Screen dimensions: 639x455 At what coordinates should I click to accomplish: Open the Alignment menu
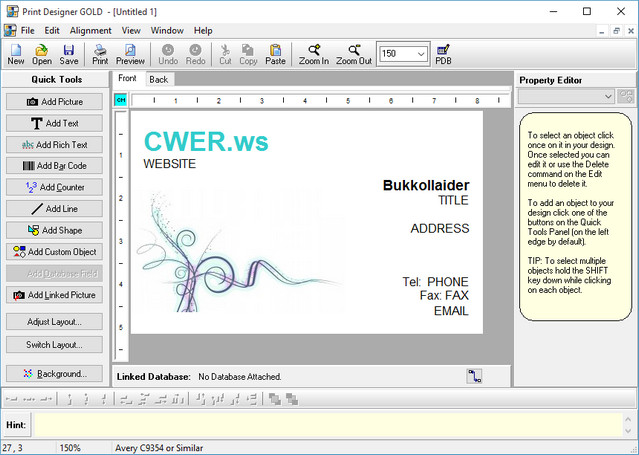tap(90, 31)
